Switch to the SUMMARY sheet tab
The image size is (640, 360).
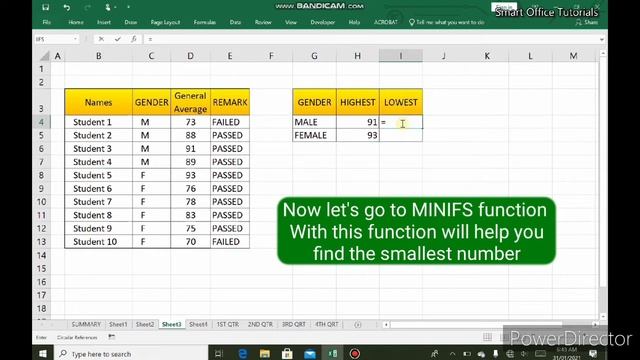(86, 324)
